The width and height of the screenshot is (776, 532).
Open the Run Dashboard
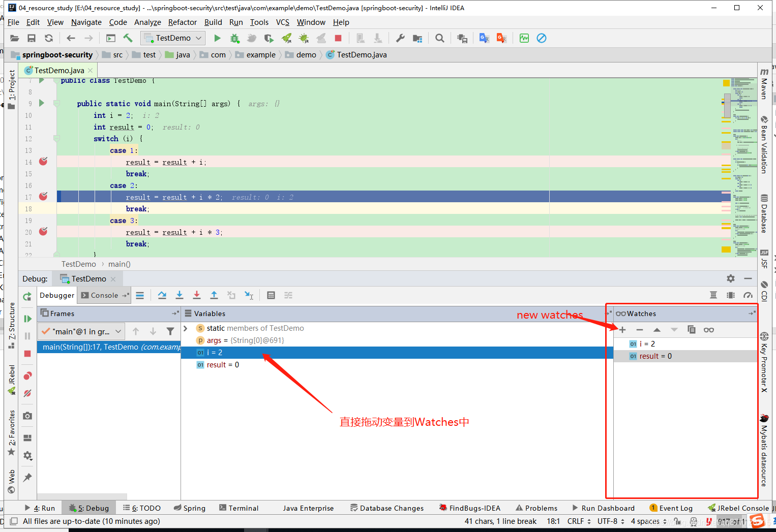[603, 508]
